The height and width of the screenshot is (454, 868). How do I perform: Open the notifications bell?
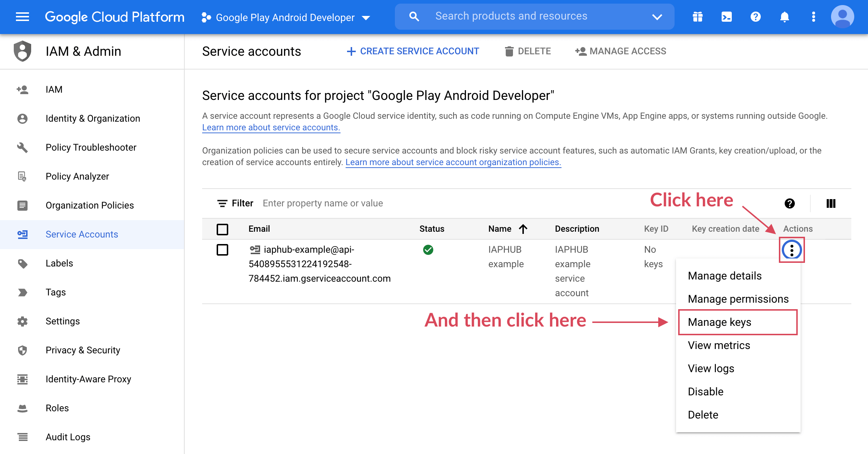(784, 17)
